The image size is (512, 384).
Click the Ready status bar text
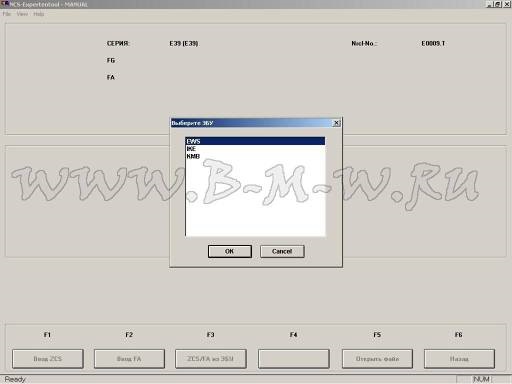pos(15,379)
